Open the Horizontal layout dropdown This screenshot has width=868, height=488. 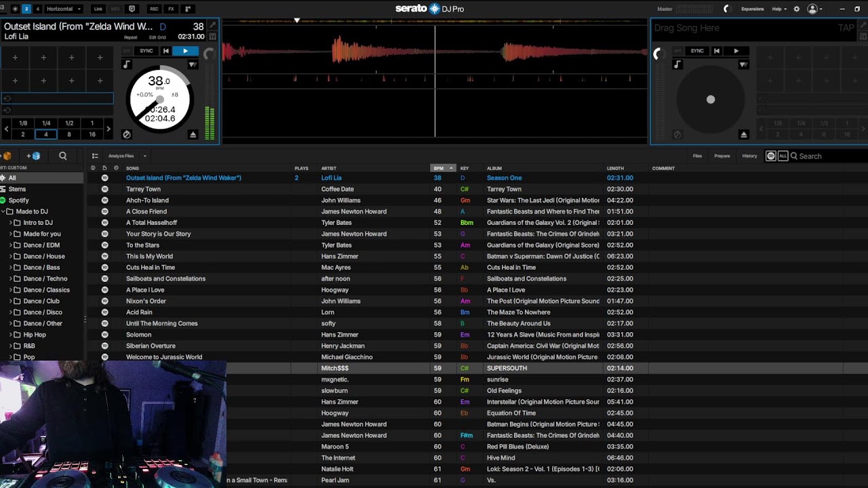64,9
